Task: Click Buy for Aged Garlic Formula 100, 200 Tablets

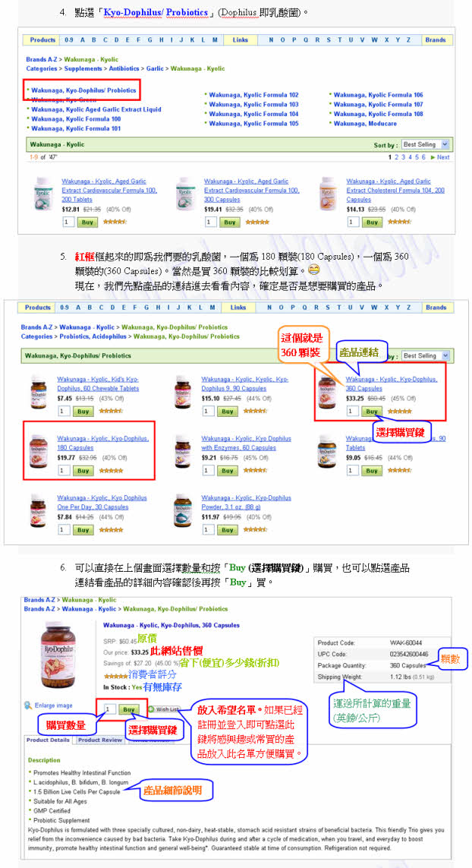Action: click(88, 222)
